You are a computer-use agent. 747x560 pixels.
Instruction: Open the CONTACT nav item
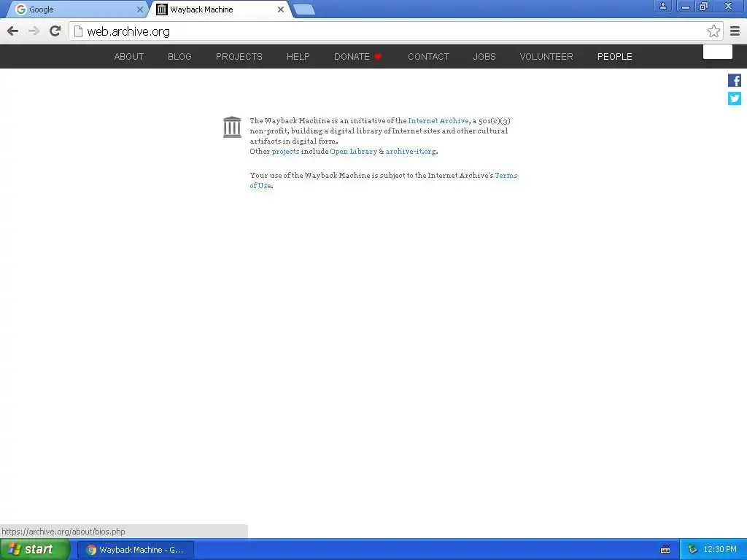point(428,57)
